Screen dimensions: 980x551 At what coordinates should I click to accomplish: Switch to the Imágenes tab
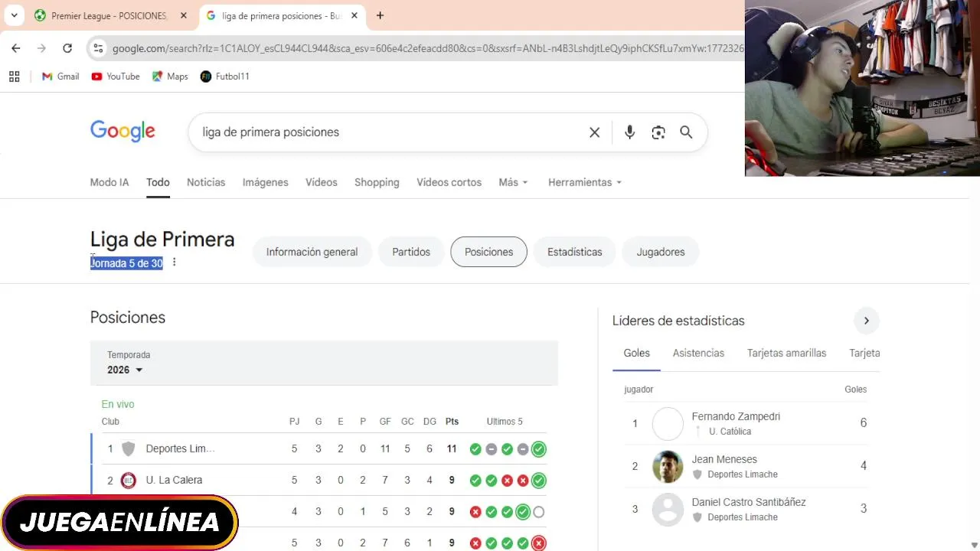pyautogui.click(x=266, y=182)
